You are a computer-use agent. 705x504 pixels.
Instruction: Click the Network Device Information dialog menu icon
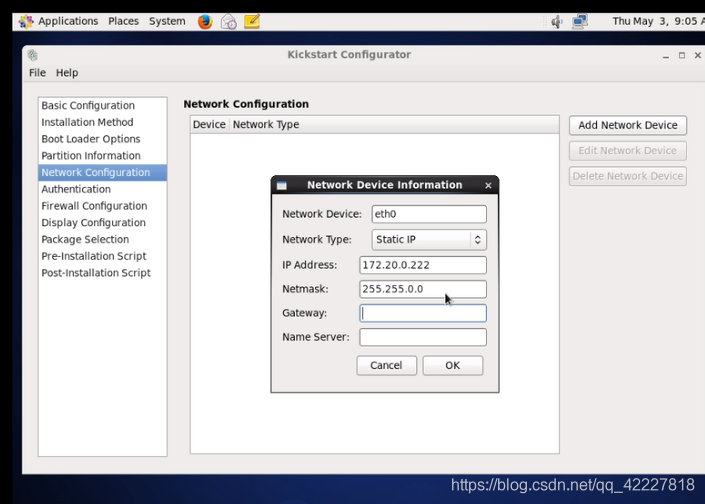(281, 185)
